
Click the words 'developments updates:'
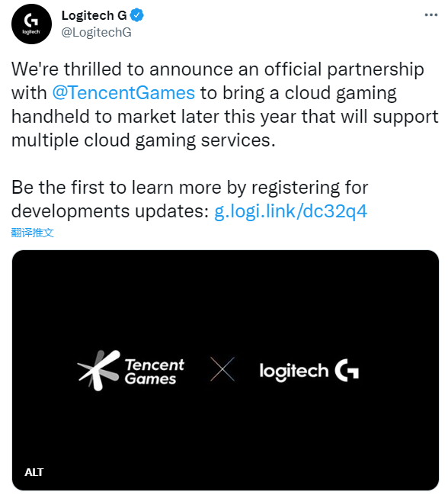[110, 211]
